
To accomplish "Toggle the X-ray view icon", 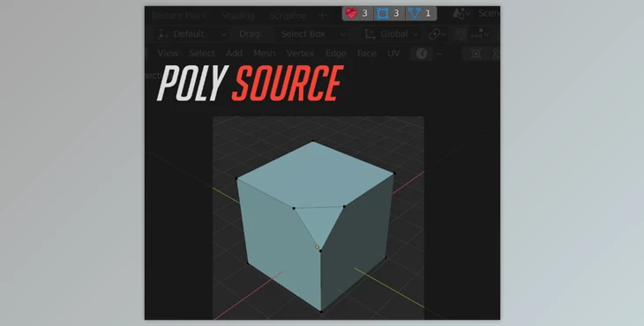I will click(x=476, y=54).
